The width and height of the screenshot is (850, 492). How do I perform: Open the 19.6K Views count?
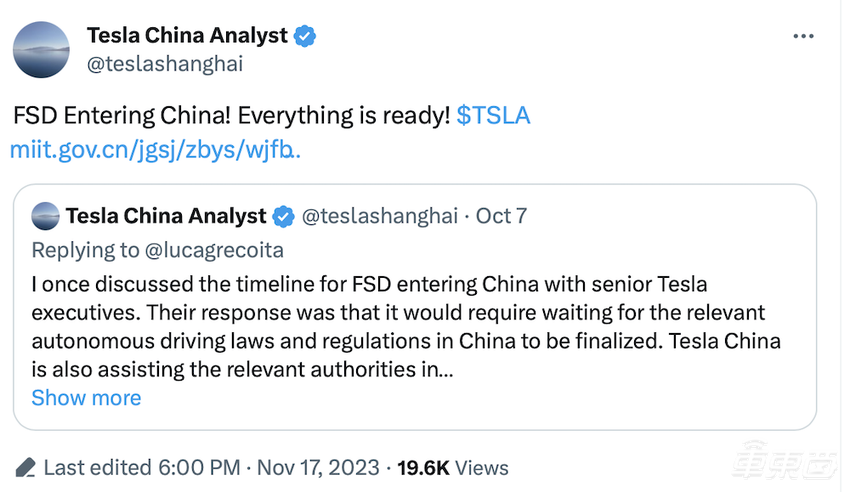[452, 467]
